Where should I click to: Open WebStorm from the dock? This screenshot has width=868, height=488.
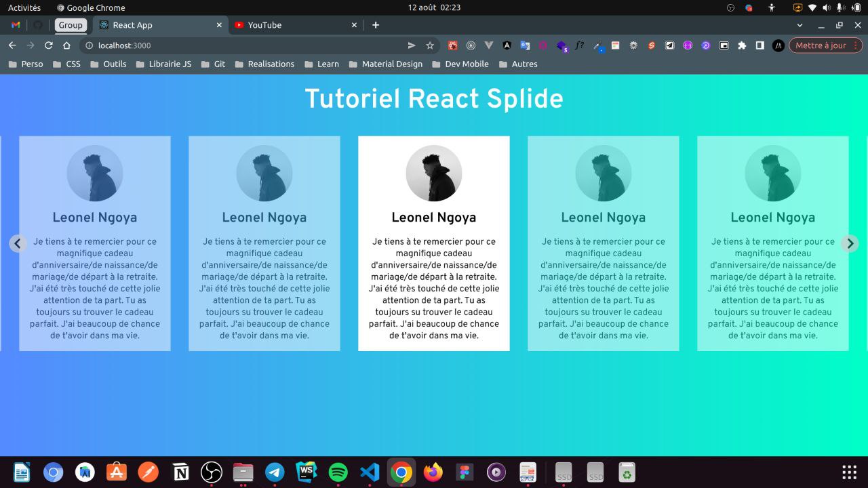coord(307,472)
